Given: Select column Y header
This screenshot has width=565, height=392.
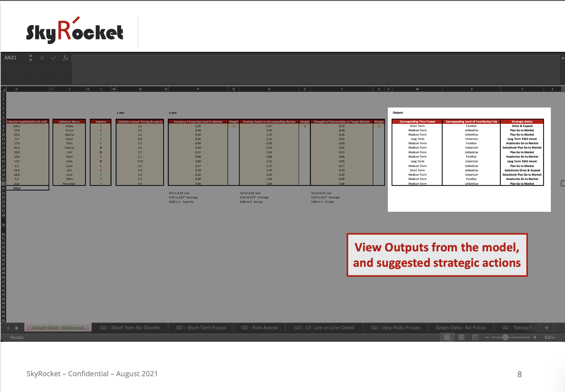Looking at the screenshot, I should click(x=522, y=89).
